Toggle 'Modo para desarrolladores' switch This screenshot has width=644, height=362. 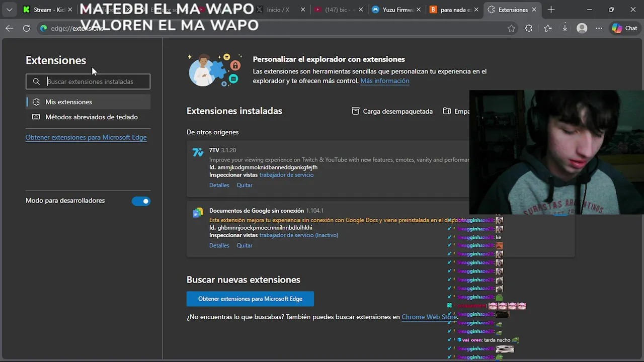[x=141, y=201]
